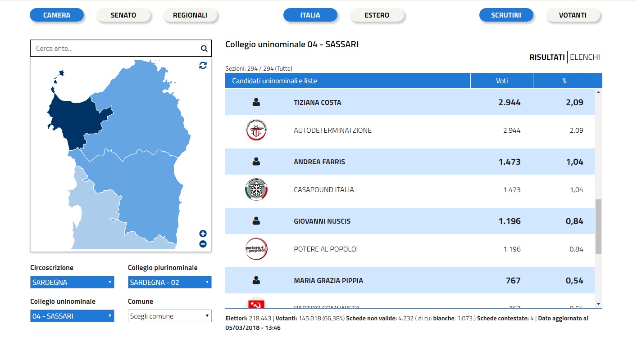Click person icon beside Andrea Farris

[x=256, y=162]
